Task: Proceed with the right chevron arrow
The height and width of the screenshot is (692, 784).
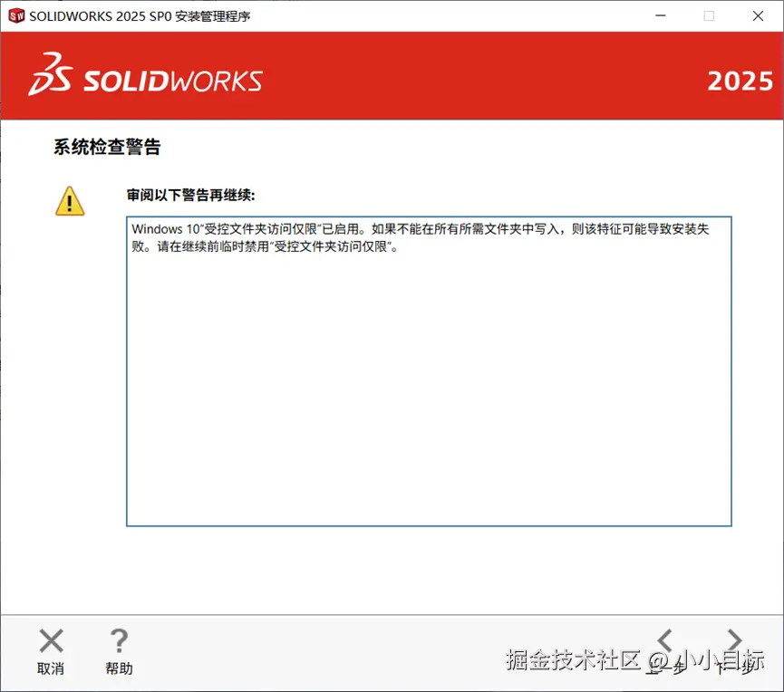Action: point(734,640)
